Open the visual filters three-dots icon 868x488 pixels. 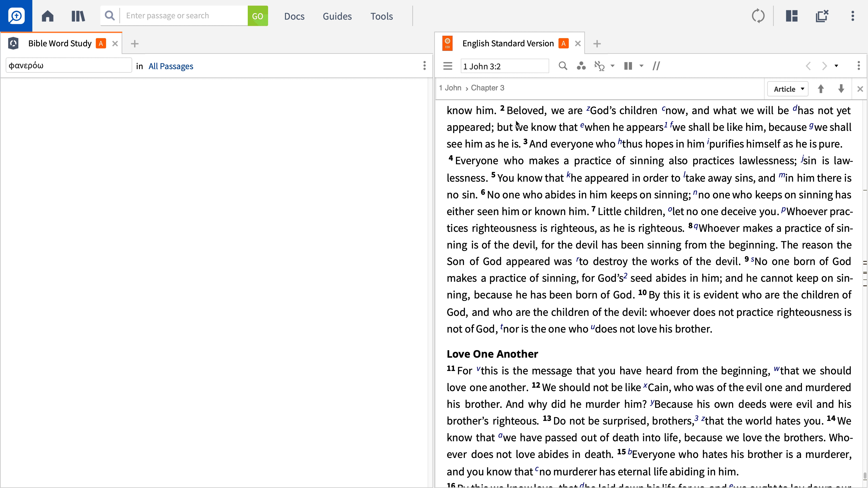581,66
